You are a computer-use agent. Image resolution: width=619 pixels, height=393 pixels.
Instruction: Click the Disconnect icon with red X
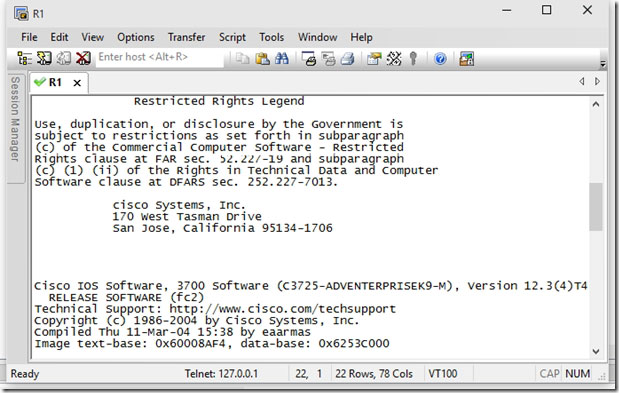(x=83, y=58)
